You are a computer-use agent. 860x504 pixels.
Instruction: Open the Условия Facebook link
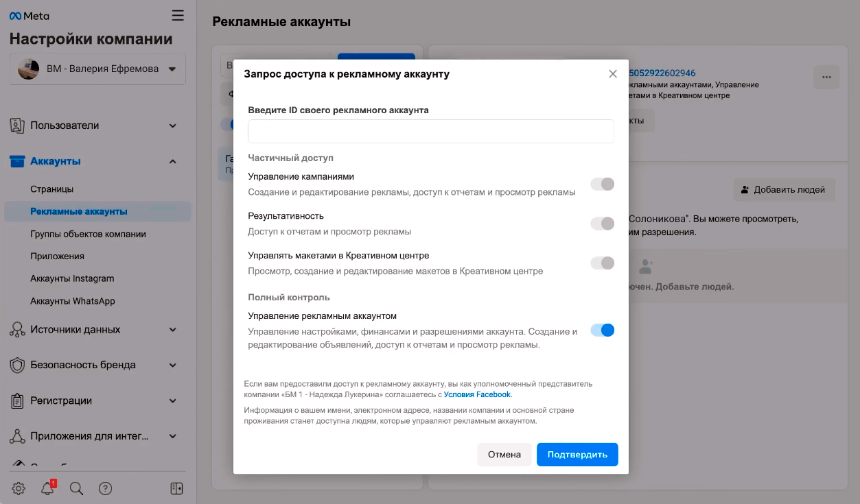(477, 394)
